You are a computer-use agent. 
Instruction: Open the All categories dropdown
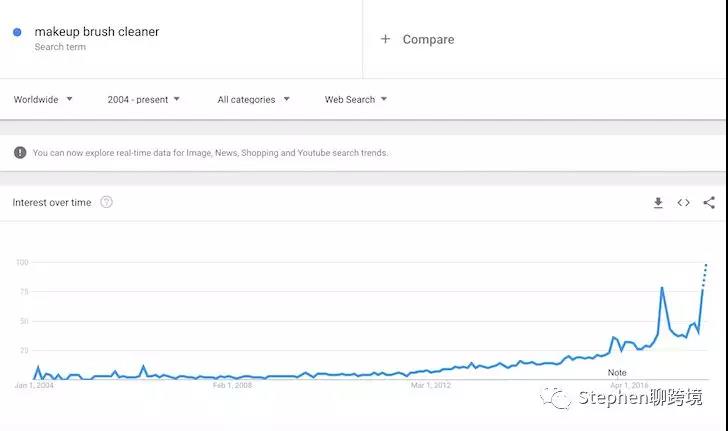[253, 99]
